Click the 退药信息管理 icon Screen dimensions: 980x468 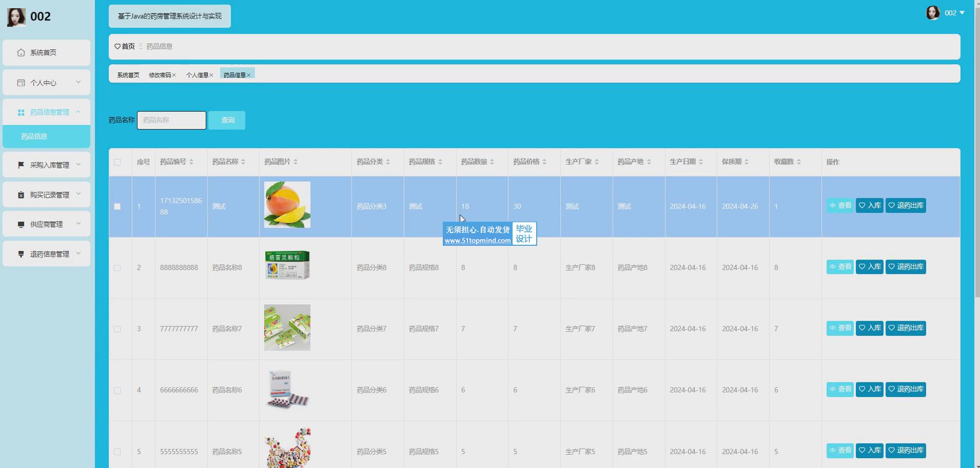point(21,254)
